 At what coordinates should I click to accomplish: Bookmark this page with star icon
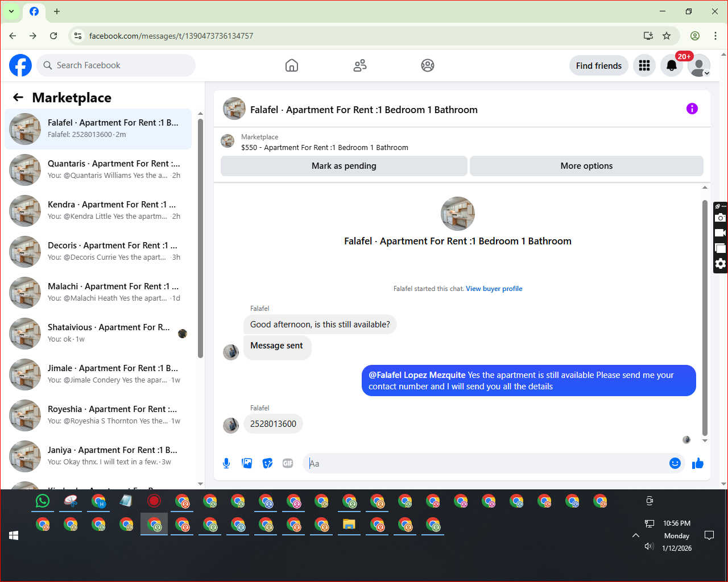(x=667, y=36)
